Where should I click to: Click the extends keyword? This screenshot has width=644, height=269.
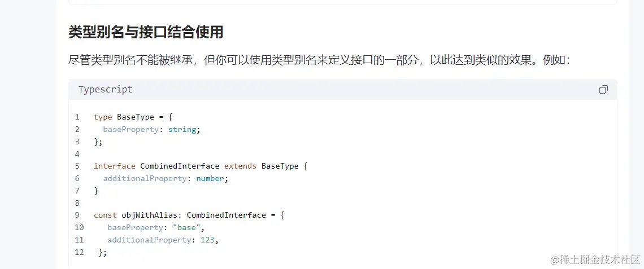click(x=240, y=166)
